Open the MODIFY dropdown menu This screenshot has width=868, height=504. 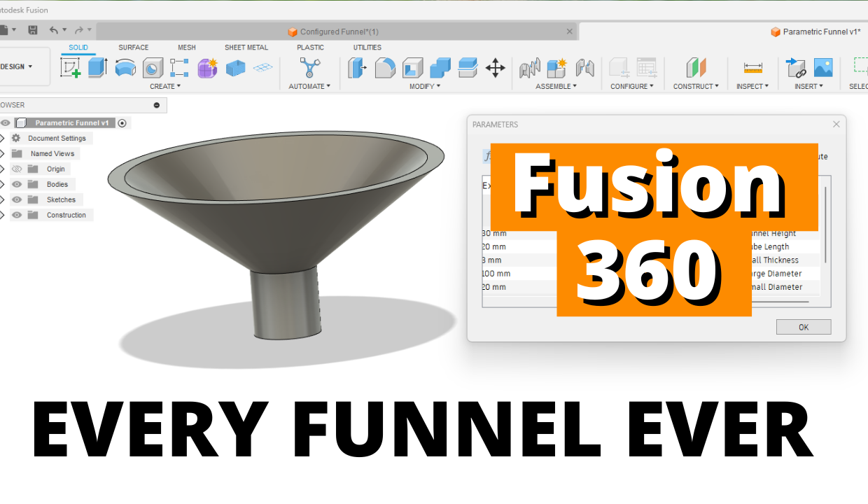[425, 87]
